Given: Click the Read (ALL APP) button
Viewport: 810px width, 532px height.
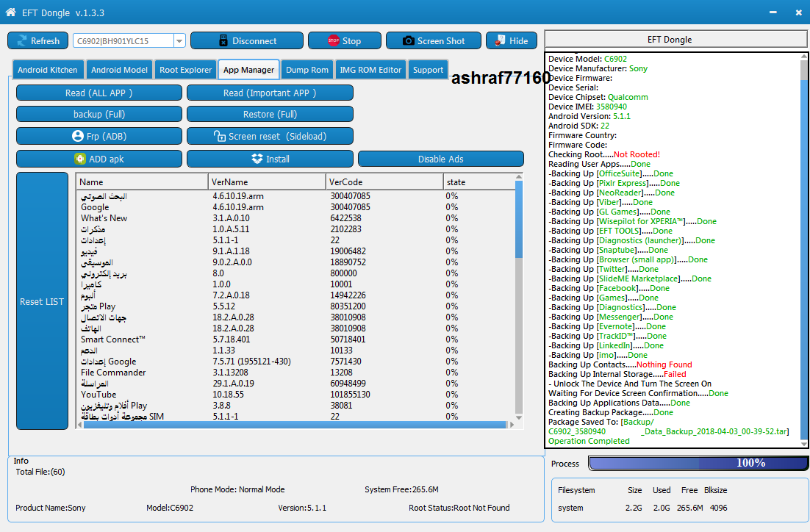Looking at the screenshot, I should coord(99,93).
